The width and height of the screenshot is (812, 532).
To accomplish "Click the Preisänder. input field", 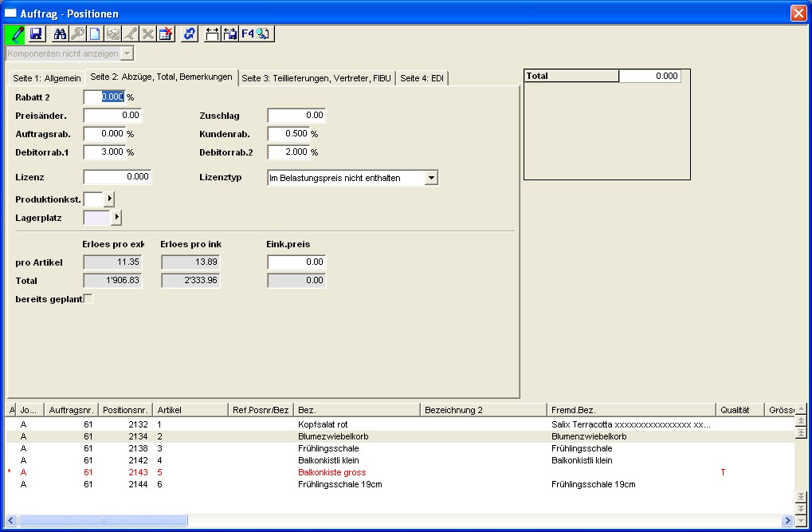I will [112, 115].
